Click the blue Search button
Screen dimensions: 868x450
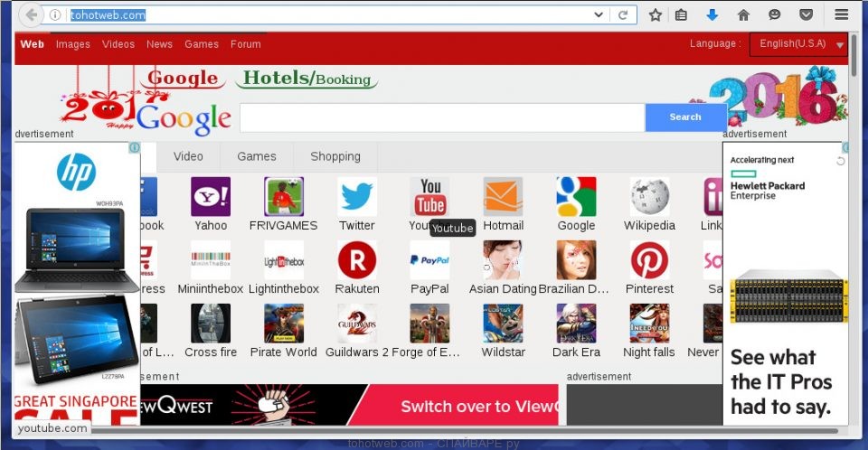(685, 117)
